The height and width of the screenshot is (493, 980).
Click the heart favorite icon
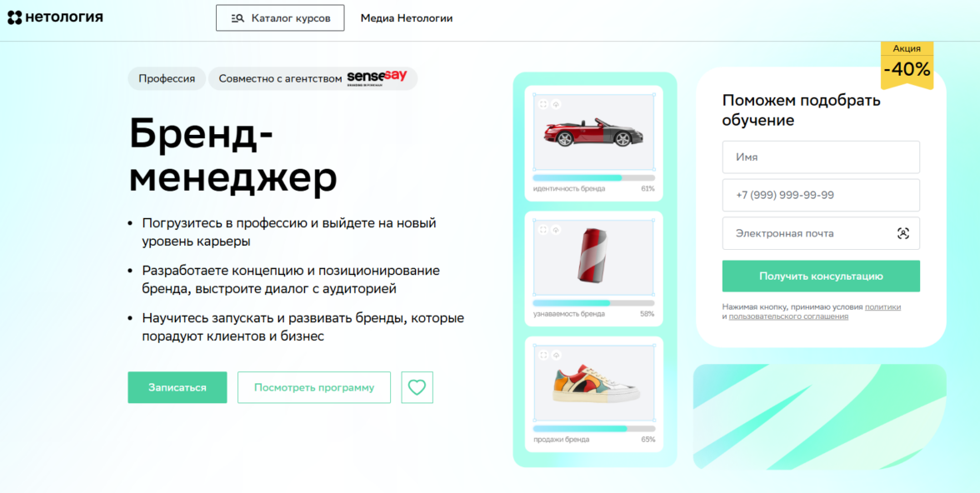pos(417,387)
